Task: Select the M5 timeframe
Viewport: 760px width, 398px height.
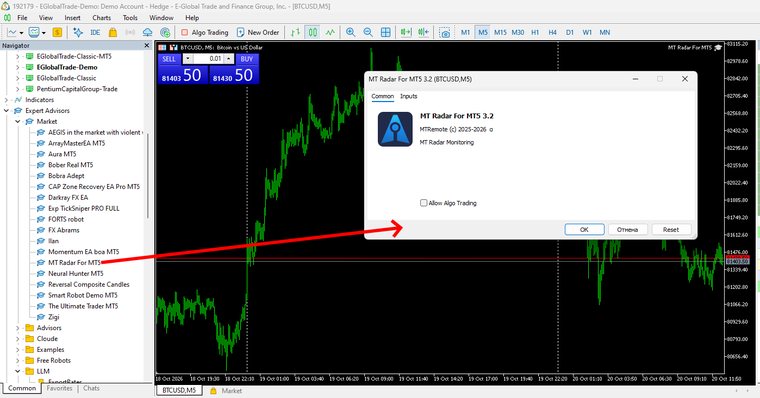Action: pos(483,32)
